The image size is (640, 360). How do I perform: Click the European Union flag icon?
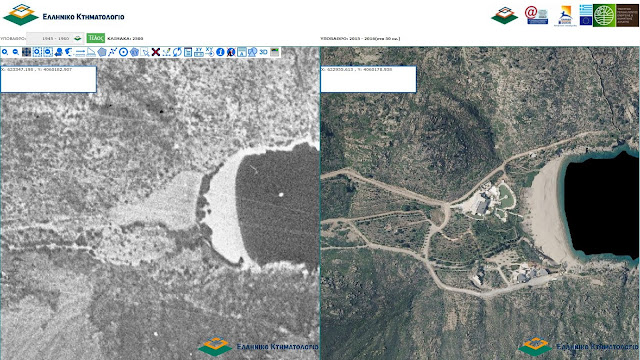click(586, 20)
